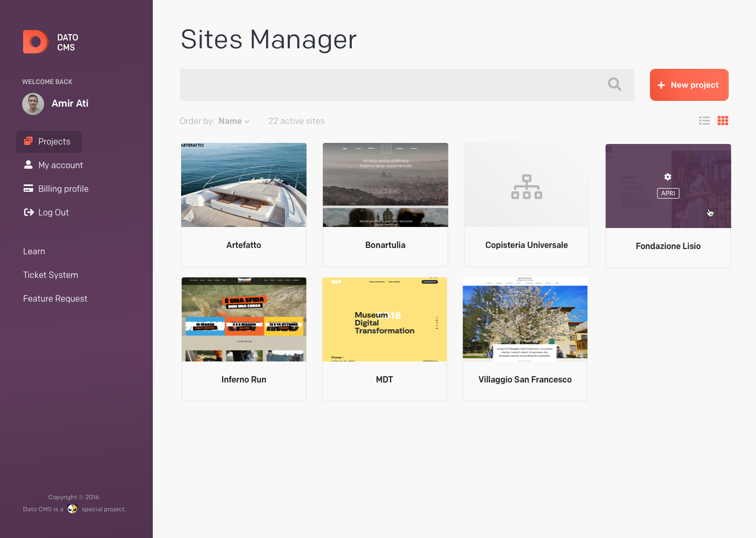Click the Log Out arrow icon
This screenshot has width=756, height=538.
pyautogui.click(x=29, y=212)
